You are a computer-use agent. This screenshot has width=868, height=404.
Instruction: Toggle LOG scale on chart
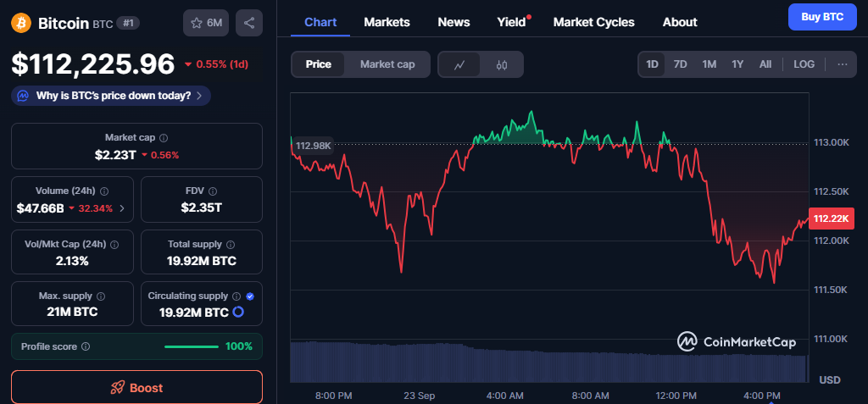804,64
